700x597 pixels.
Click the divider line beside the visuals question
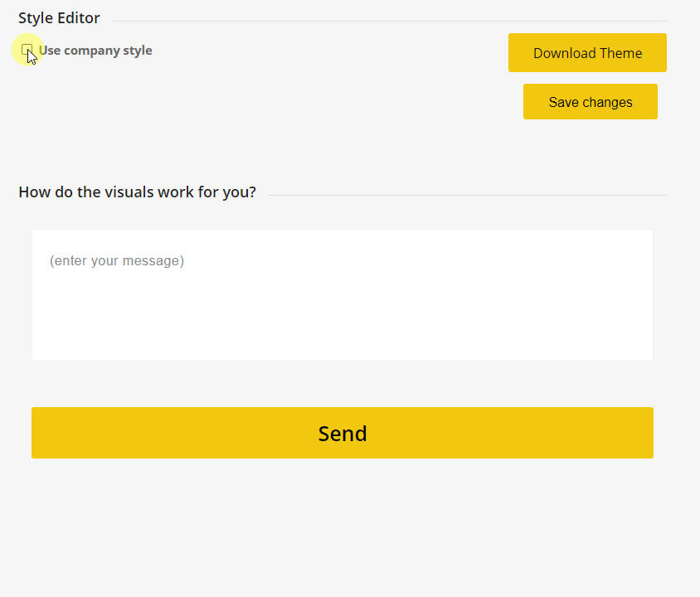467,196
